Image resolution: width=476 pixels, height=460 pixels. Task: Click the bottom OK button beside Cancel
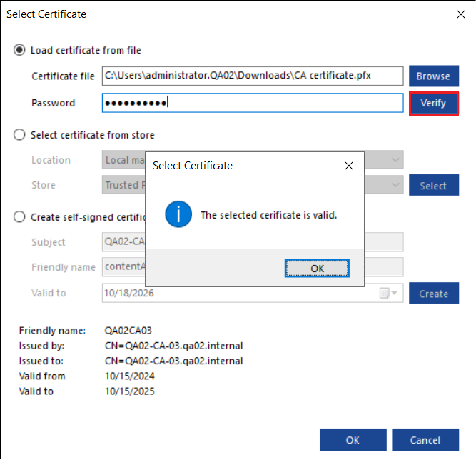(353, 440)
